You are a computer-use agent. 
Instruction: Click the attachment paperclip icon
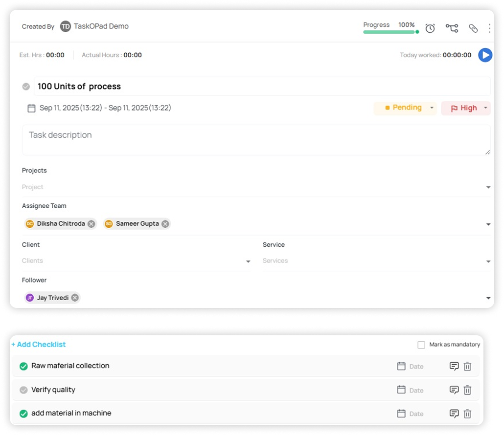coord(473,28)
